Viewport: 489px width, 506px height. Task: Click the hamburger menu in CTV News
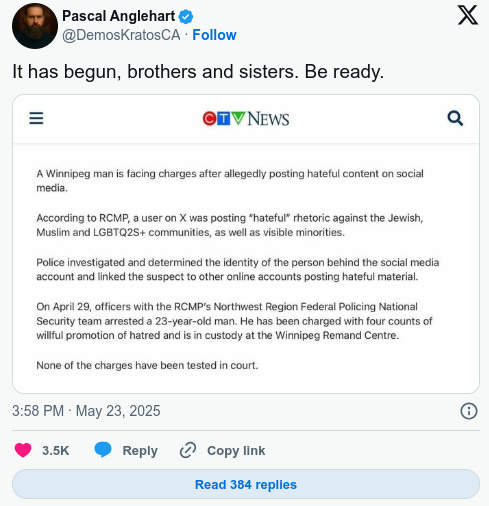click(36, 118)
